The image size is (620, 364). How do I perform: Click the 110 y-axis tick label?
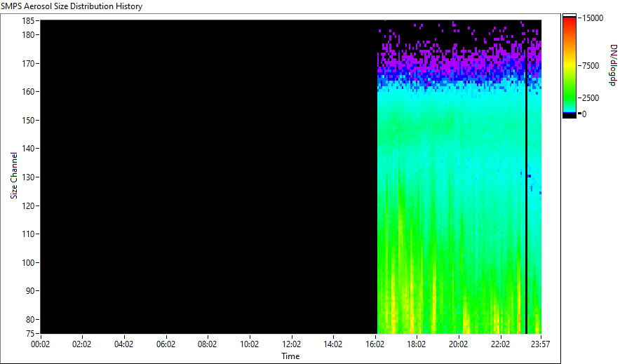pos(28,234)
